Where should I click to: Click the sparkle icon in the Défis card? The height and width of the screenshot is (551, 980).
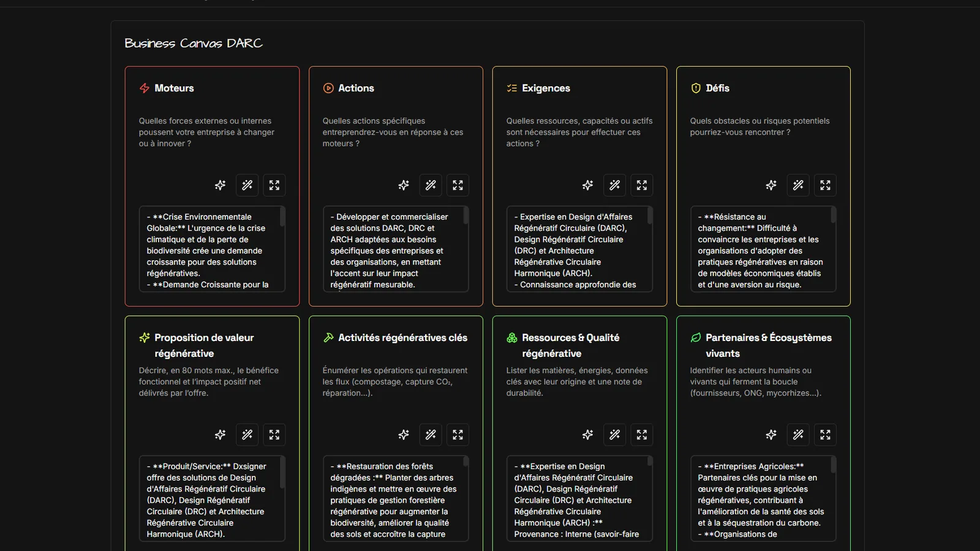pos(771,185)
